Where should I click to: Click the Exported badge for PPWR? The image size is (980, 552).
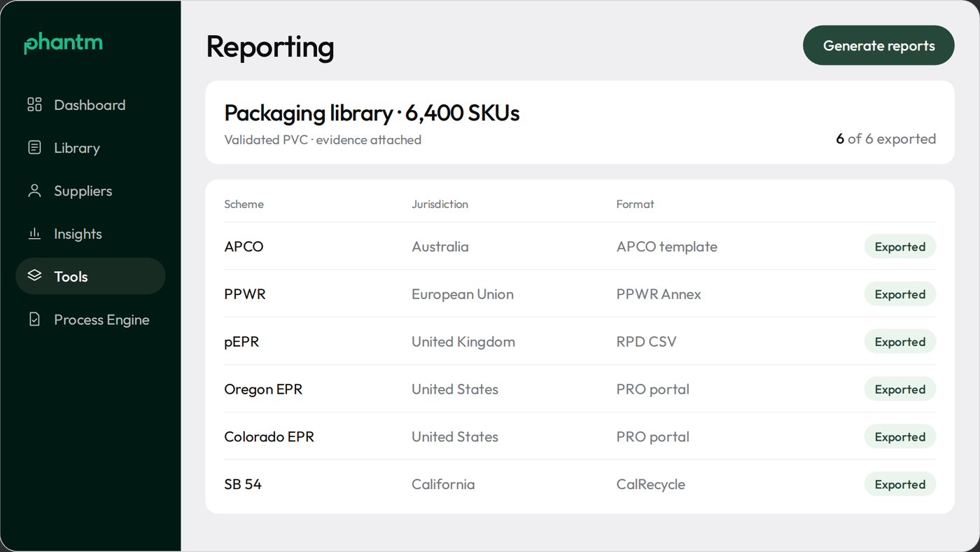tap(900, 294)
